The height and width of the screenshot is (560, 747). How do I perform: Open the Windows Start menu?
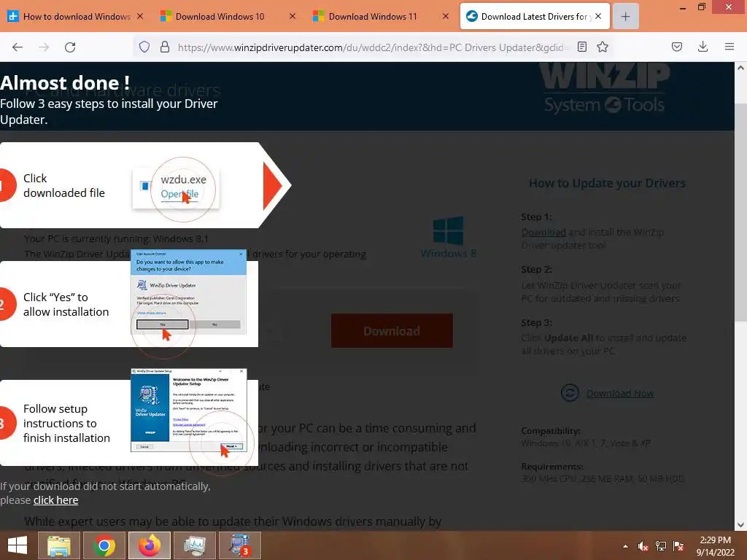click(18, 545)
